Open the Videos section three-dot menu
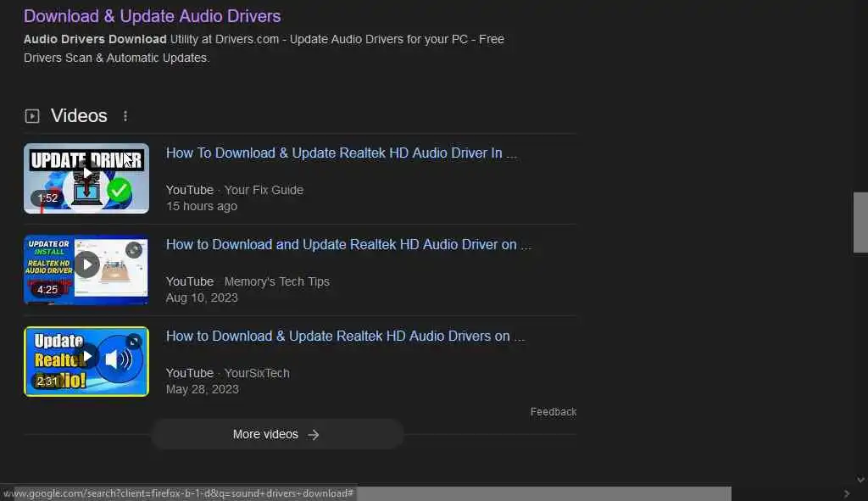868x501 pixels. click(125, 115)
